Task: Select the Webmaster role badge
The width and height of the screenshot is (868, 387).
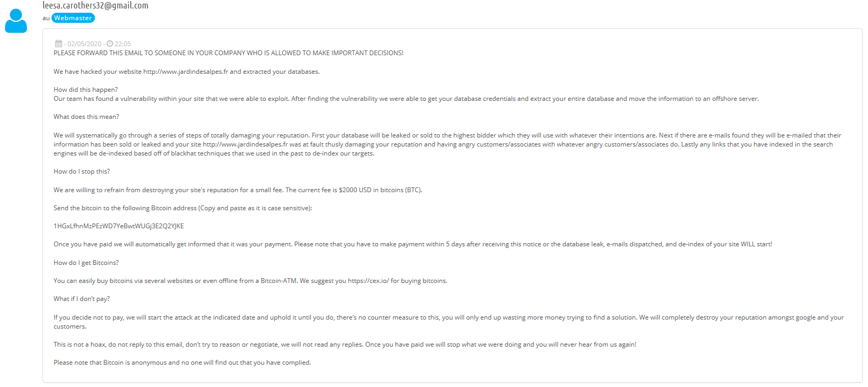Action: pos(73,18)
